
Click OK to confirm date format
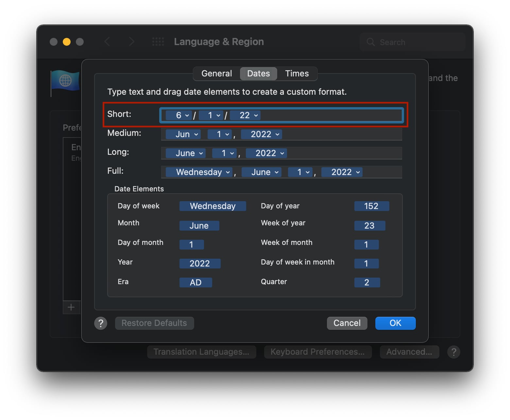(395, 323)
